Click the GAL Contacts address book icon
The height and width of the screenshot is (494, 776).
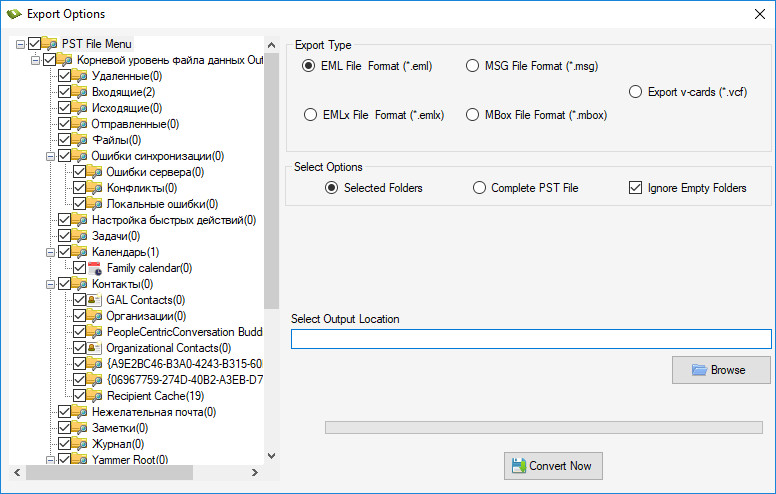pyautogui.click(x=96, y=300)
